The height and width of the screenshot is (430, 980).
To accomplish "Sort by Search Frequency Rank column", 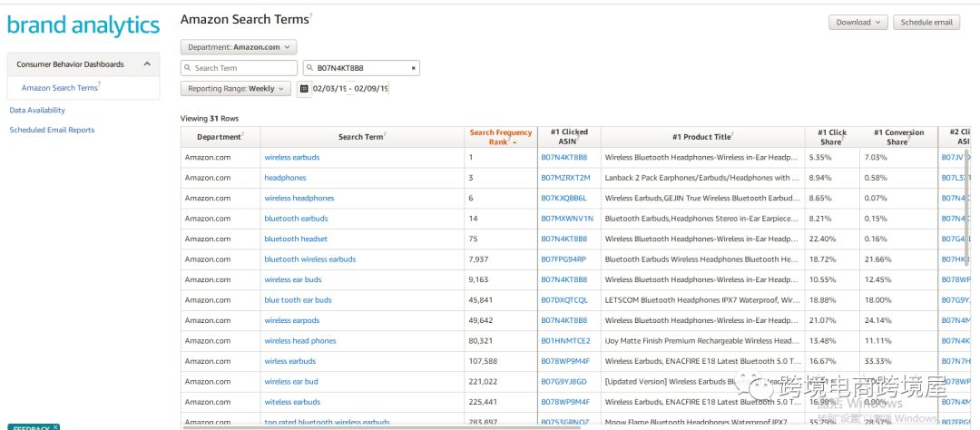I will (501, 137).
